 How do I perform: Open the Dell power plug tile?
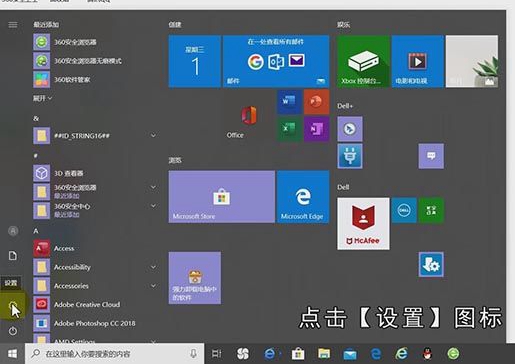tap(350, 156)
